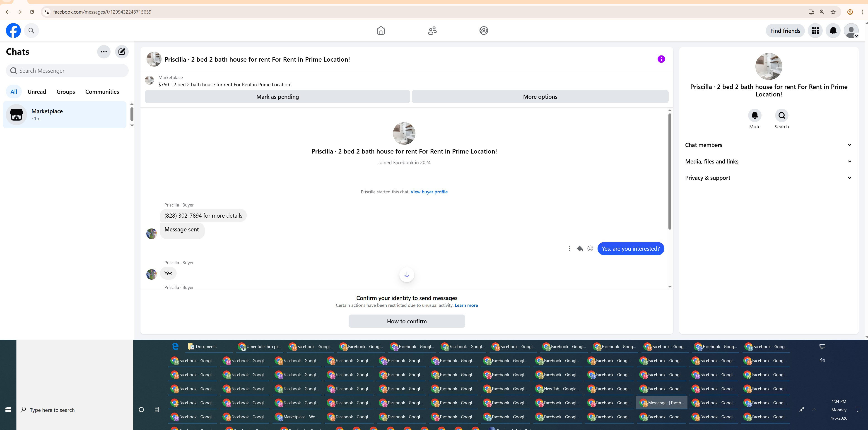Viewport: 868px width, 430px height.
Task: Open the Chrome profile icon
Action: point(850,12)
